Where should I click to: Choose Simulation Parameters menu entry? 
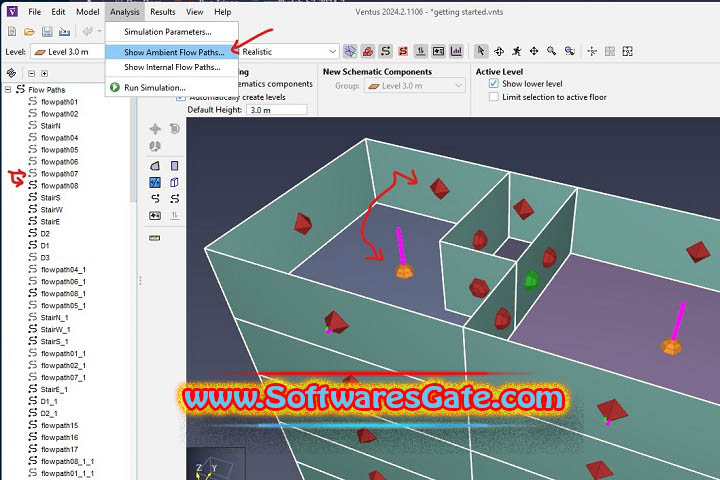click(x=172, y=32)
